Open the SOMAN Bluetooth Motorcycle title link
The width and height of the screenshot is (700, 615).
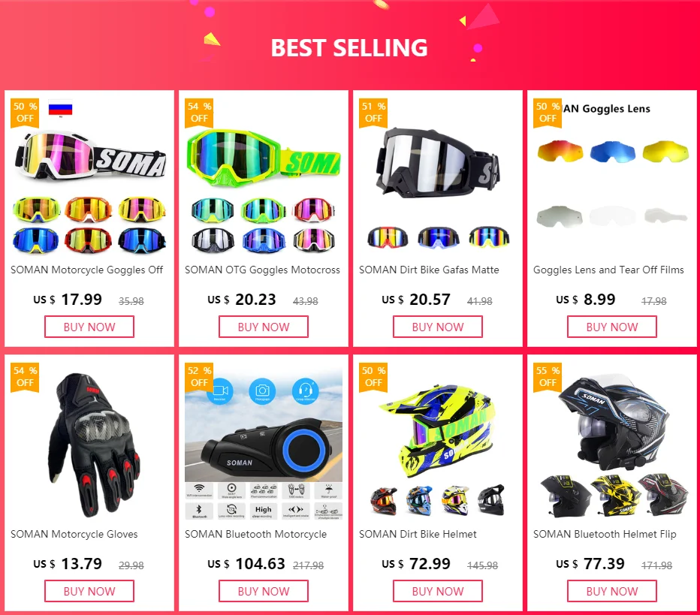(256, 534)
